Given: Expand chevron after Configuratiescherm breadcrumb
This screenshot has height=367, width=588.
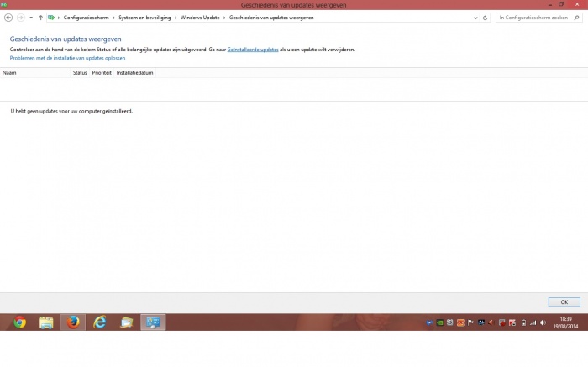Looking at the screenshot, I should (x=113, y=18).
